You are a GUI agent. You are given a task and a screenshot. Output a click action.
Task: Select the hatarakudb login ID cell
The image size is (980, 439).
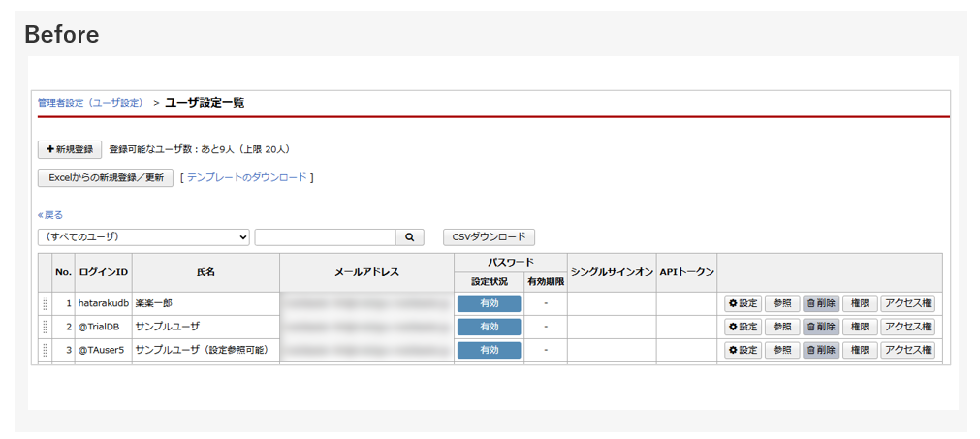[104, 304]
